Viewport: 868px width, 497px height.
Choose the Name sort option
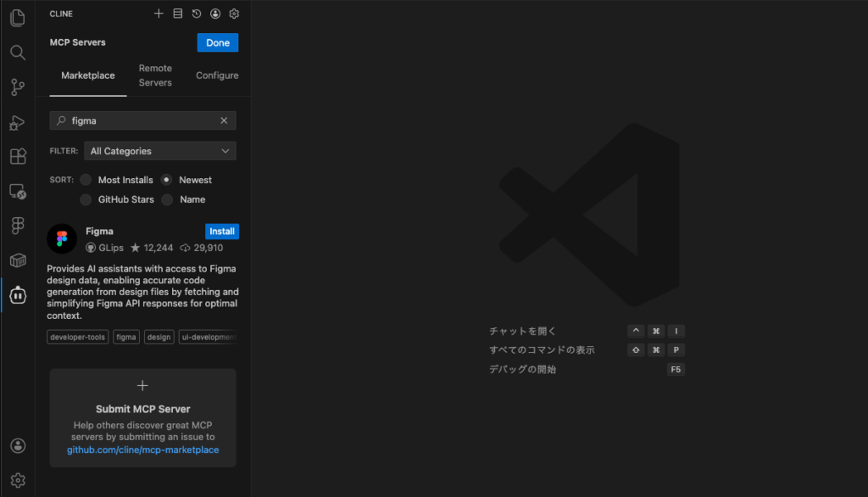click(x=167, y=199)
